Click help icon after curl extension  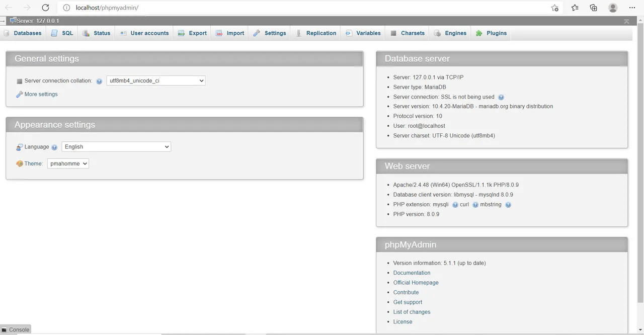tap(475, 205)
